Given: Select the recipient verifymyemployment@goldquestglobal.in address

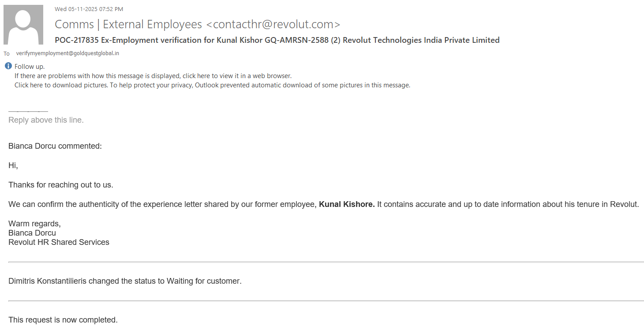Looking at the screenshot, I should [67, 53].
